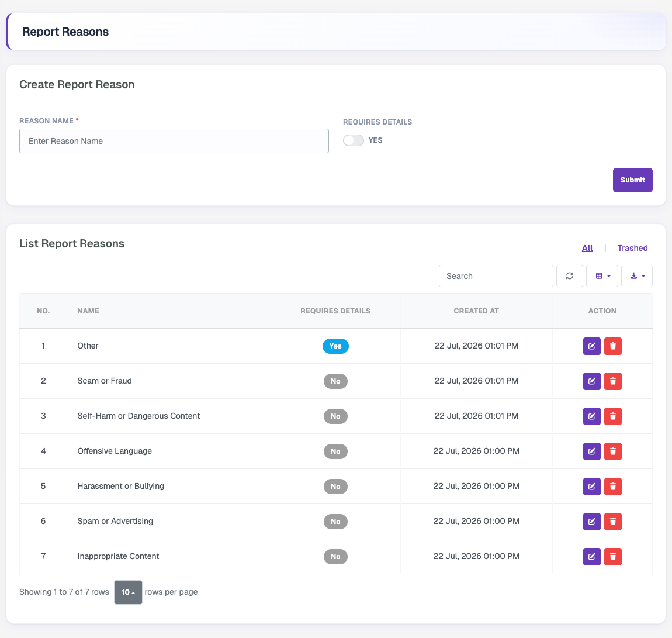Click the No badge for Scam or Fraud

point(335,381)
